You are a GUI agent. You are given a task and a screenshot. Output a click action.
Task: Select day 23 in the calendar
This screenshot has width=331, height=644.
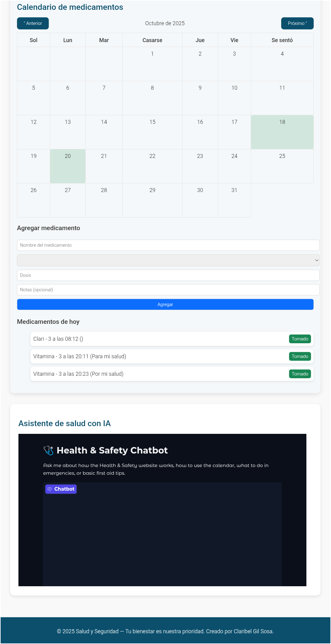(x=200, y=166)
